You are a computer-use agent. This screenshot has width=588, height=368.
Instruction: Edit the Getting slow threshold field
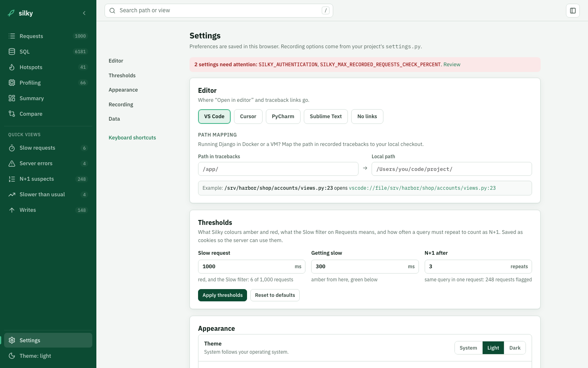365,267
